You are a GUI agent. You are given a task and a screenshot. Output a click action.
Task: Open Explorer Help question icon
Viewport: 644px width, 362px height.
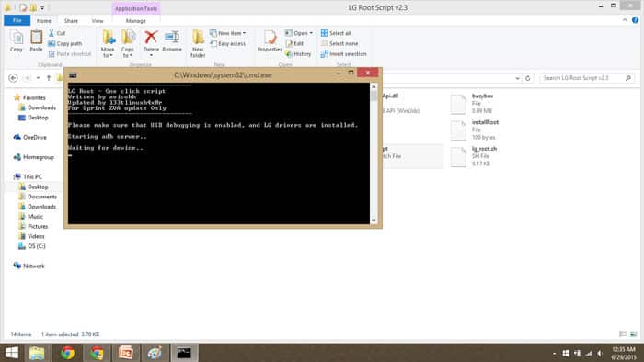tap(635, 20)
